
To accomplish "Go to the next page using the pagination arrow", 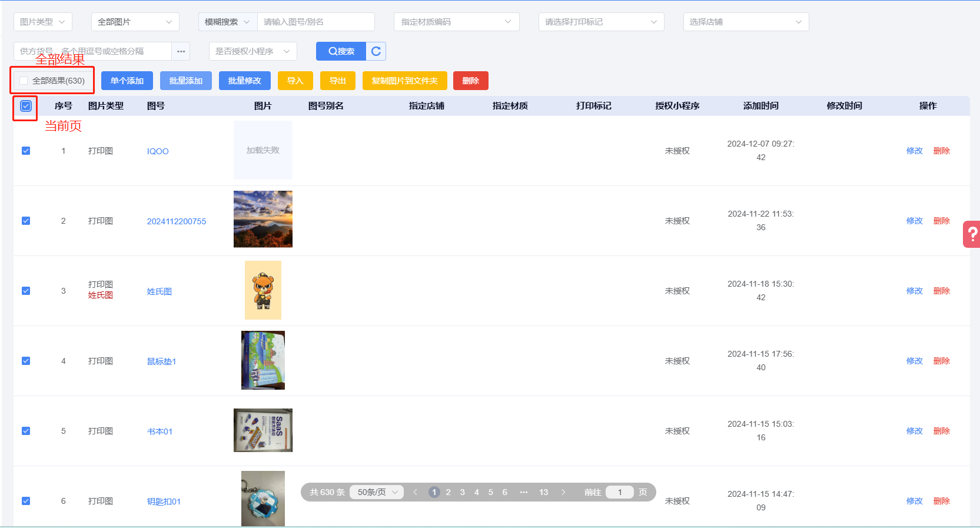I will tap(563, 492).
